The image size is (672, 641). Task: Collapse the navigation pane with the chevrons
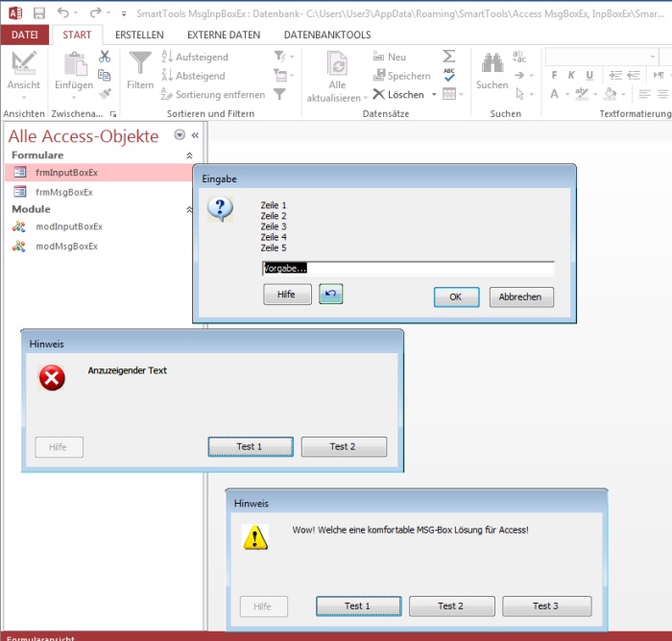(196, 135)
